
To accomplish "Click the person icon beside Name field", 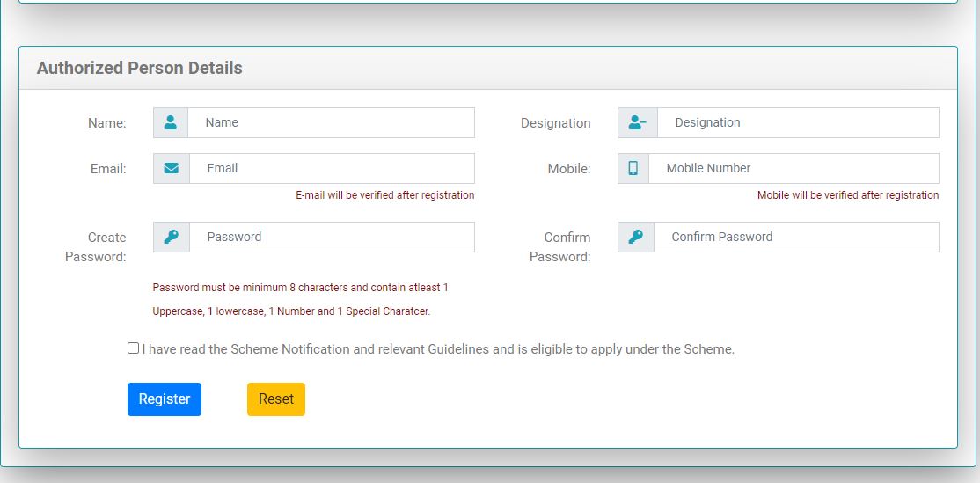I will (x=171, y=123).
